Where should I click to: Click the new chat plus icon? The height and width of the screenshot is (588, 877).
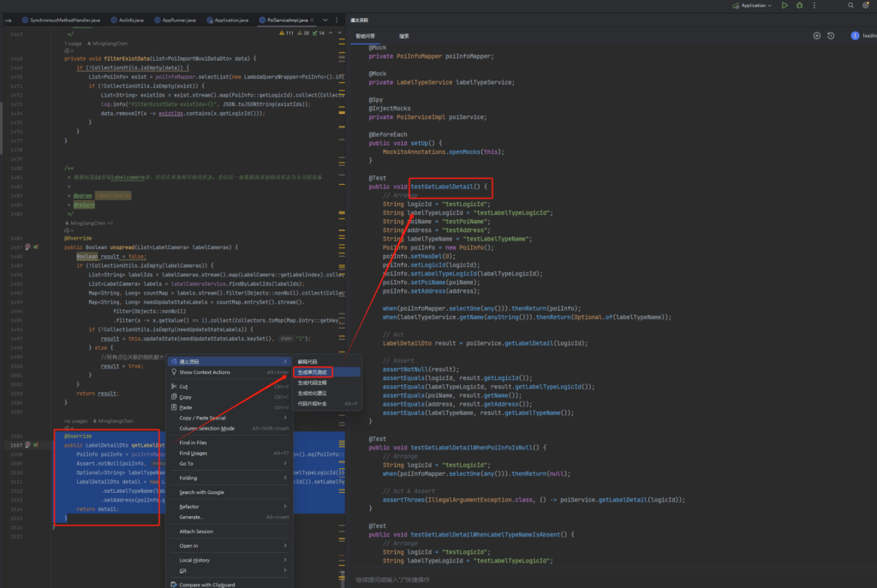click(817, 36)
